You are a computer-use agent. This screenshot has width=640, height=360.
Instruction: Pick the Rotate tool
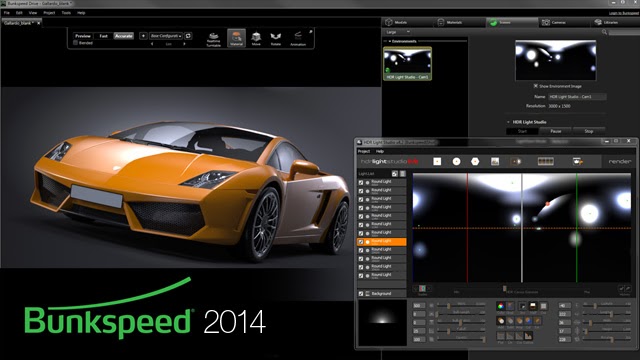pos(276,39)
